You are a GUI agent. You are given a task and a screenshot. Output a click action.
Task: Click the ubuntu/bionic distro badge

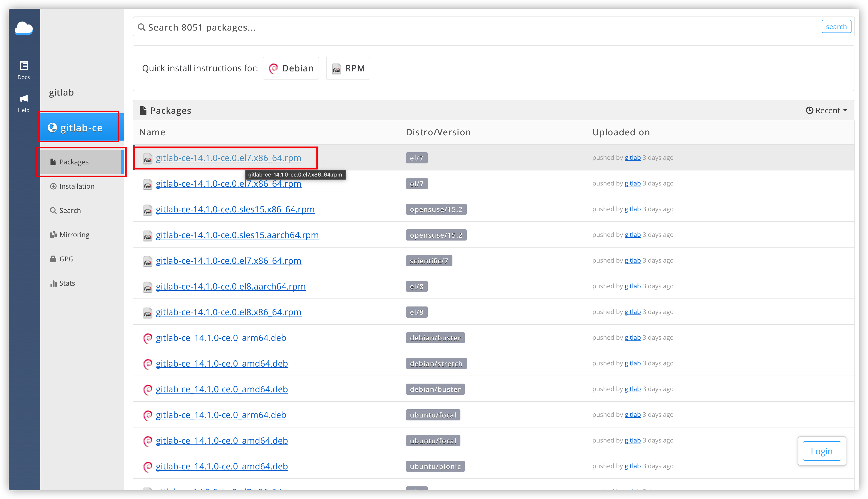click(x=435, y=467)
